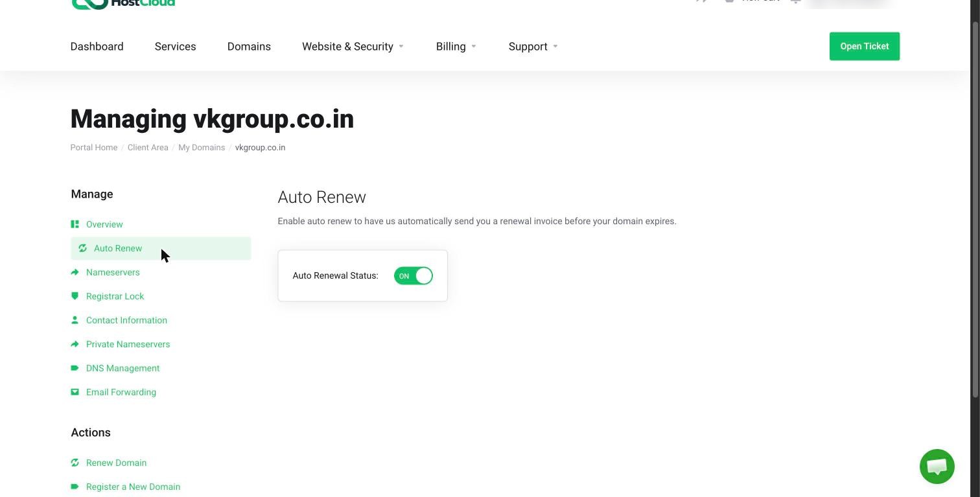This screenshot has width=980, height=497.
Task: Click the Renew Domain refresh icon
Action: [x=75, y=463]
